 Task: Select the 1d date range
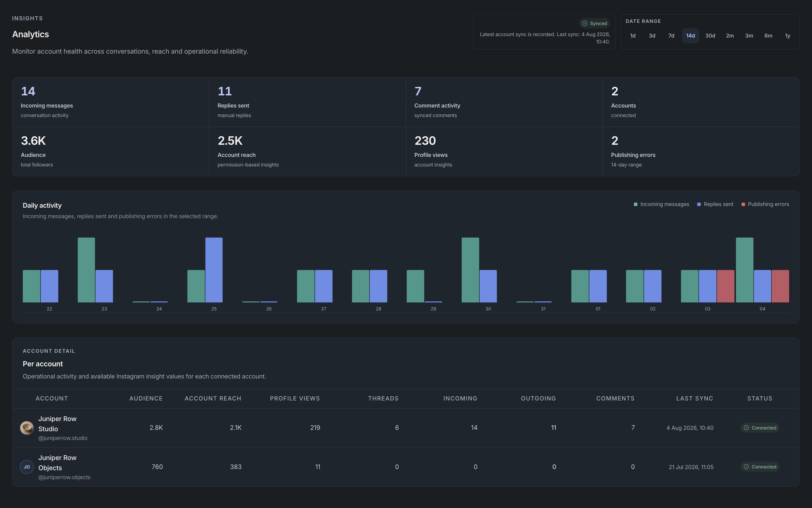[x=632, y=36]
